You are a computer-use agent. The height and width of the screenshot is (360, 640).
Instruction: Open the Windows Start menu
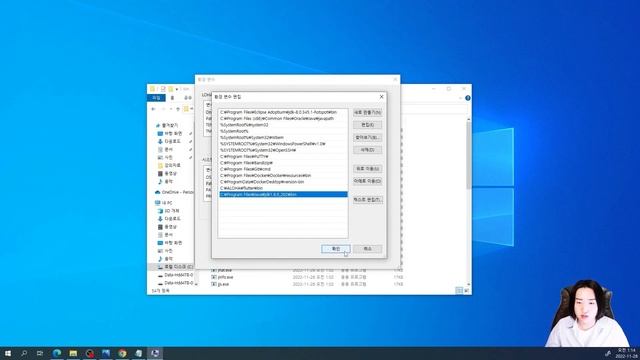8,353
